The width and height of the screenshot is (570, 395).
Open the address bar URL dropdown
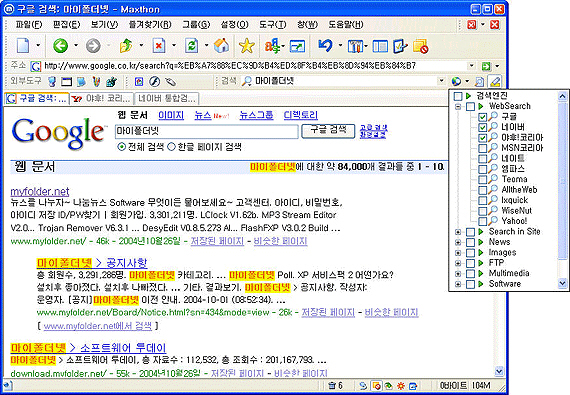(x=471, y=66)
